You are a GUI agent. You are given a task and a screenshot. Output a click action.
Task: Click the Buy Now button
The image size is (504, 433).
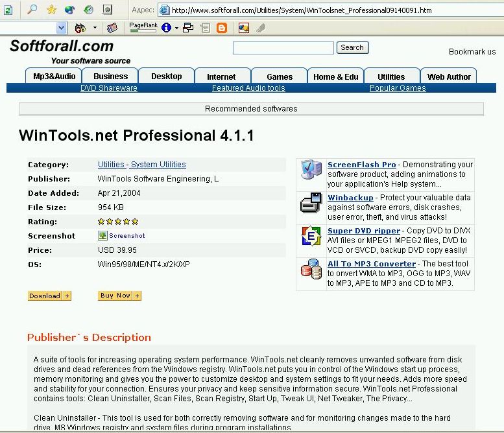point(119,296)
